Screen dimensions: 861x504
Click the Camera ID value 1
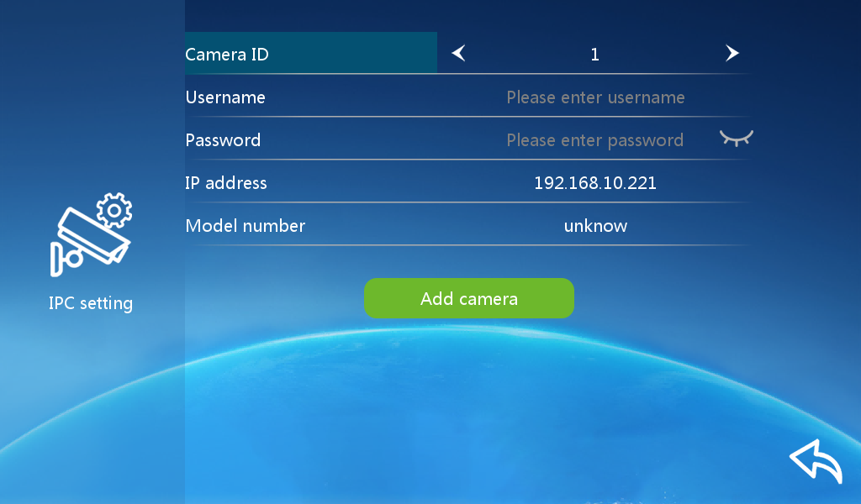(594, 55)
